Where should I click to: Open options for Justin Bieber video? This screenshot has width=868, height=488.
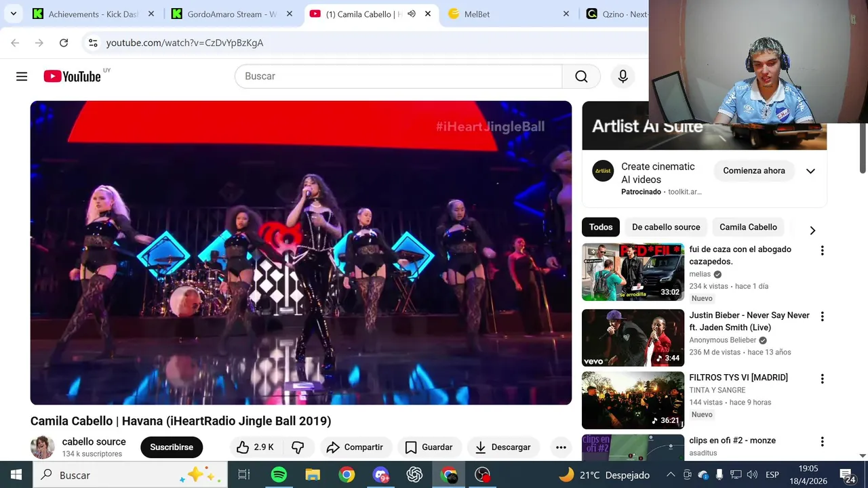822,317
